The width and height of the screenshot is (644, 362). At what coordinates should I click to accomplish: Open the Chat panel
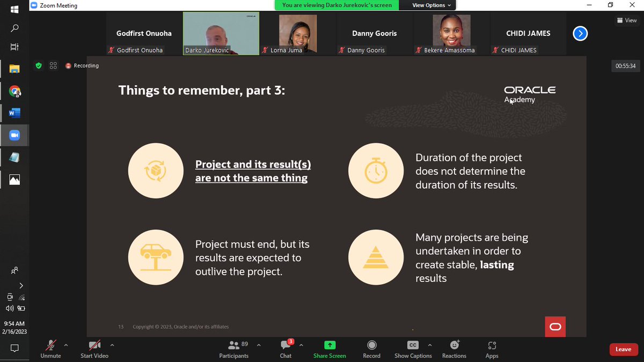(286, 349)
